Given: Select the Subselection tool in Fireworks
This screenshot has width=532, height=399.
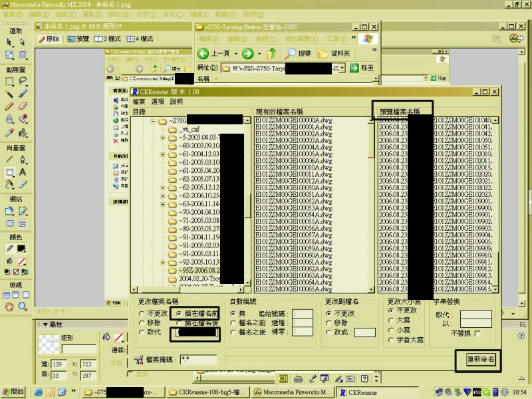Looking at the screenshot, I should click(23, 42).
